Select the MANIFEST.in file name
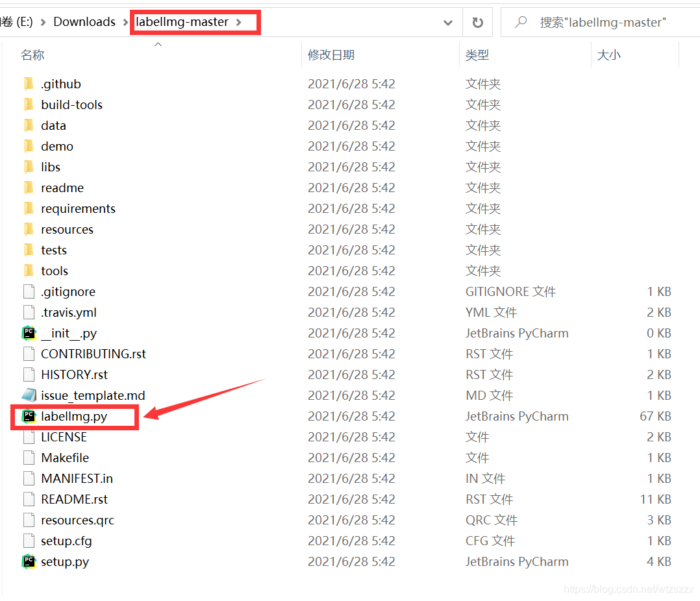The width and height of the screenshot is (700, 601). [x=77, y=478]
